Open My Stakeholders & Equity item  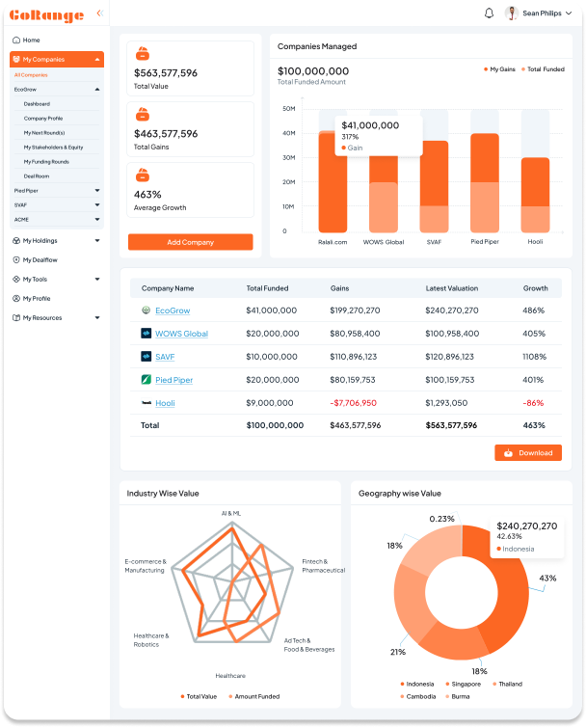[x=53, y=148]
